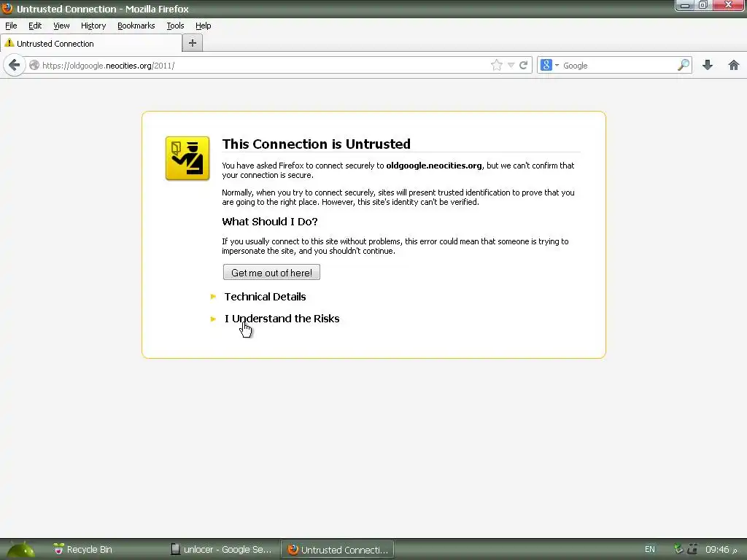Click the What Should I Do? heading
747x560 pixels.
(x=270, y=222)
